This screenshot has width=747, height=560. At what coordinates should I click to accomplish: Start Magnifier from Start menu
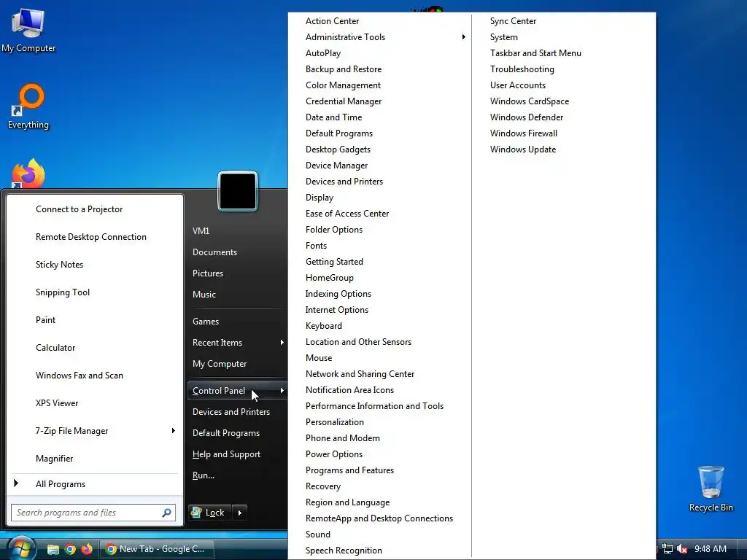pyautogui.click(x=54, y=459)
